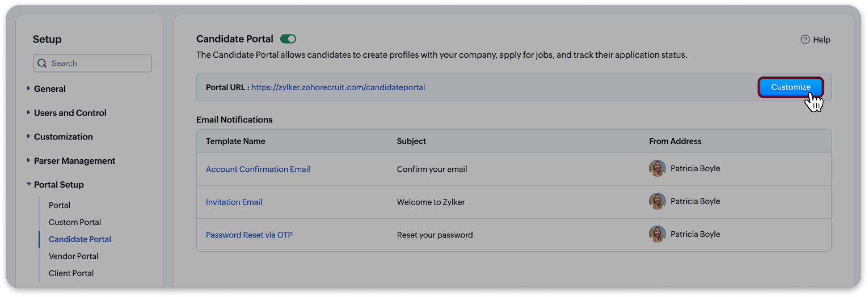Open Client Portal settings
Viewport: 868px width, 297px height.
click(x=71, y=273)
